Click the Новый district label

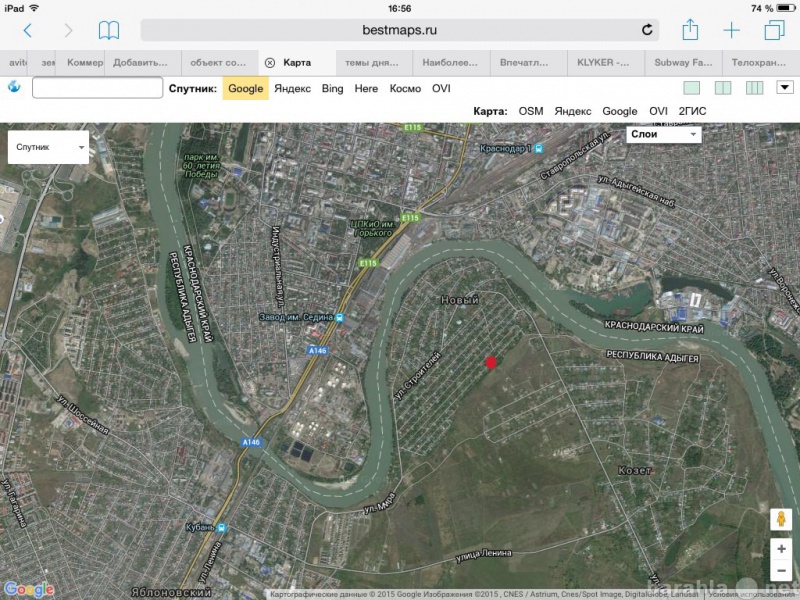pos(460,301)
